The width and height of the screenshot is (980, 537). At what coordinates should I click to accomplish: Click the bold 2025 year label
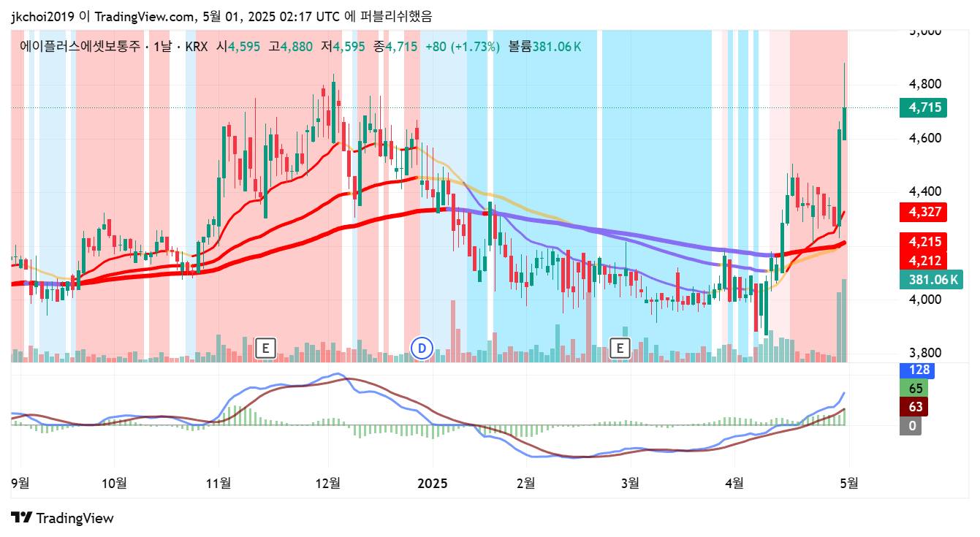tap(432, 482)
